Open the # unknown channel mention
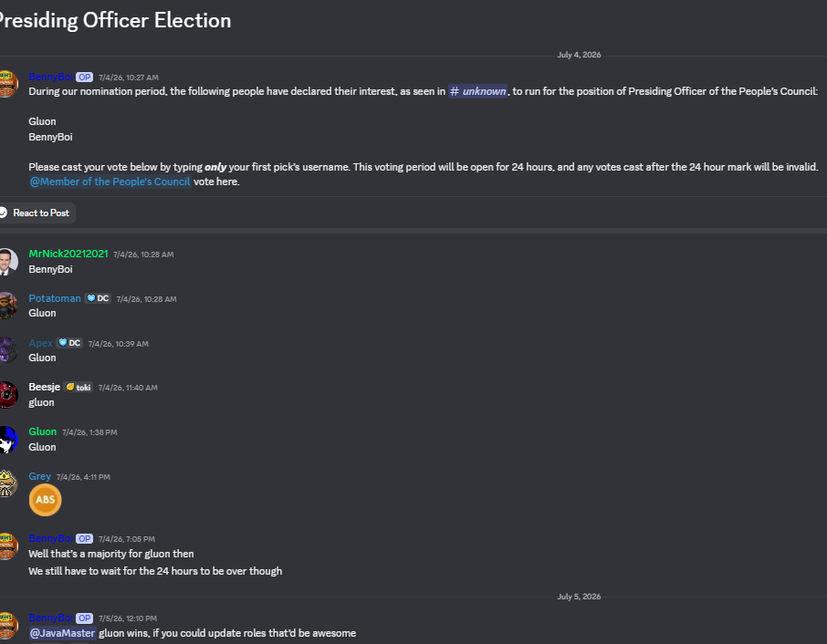 pyautogui.click(x=477, y=91)
